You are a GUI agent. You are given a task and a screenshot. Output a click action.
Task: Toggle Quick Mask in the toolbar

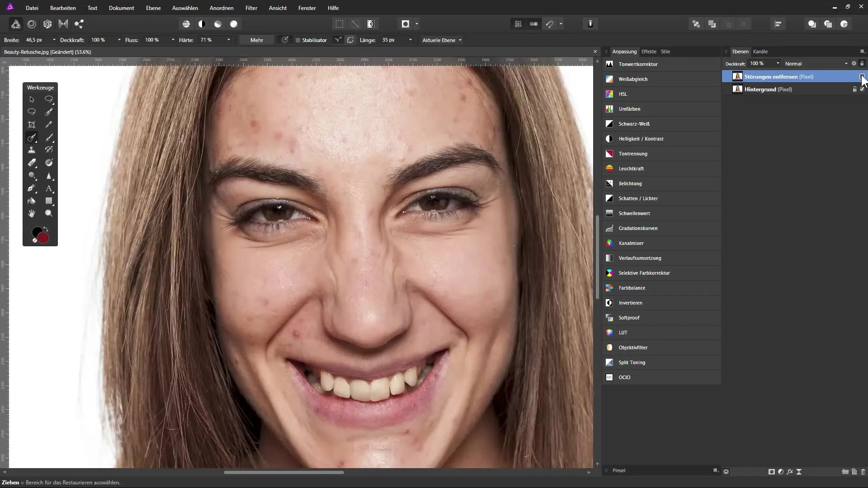pyautogui.click(x=406, y=24)
